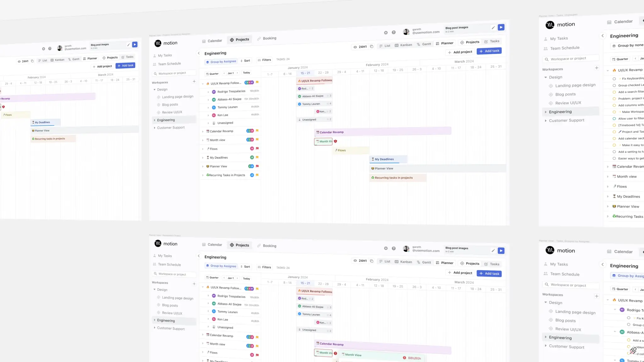Click the help question mark icon
Screen dimensions: 644x362
pyautogui.click(x=394, y=32)
